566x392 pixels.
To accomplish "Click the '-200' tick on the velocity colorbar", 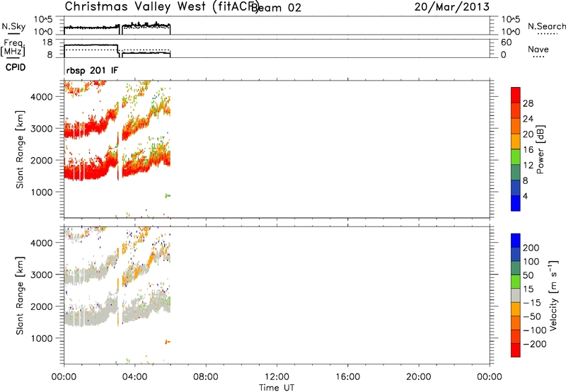I will 535,344.
